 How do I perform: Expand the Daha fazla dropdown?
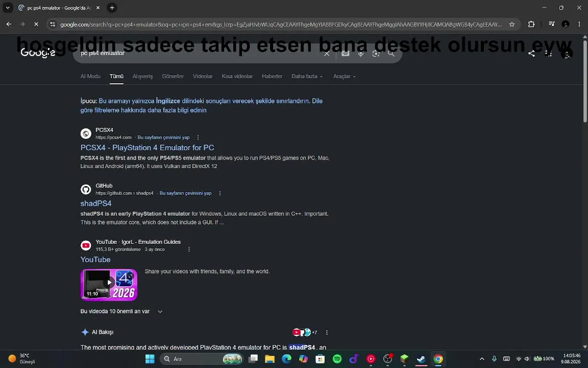tap(307, 76)
